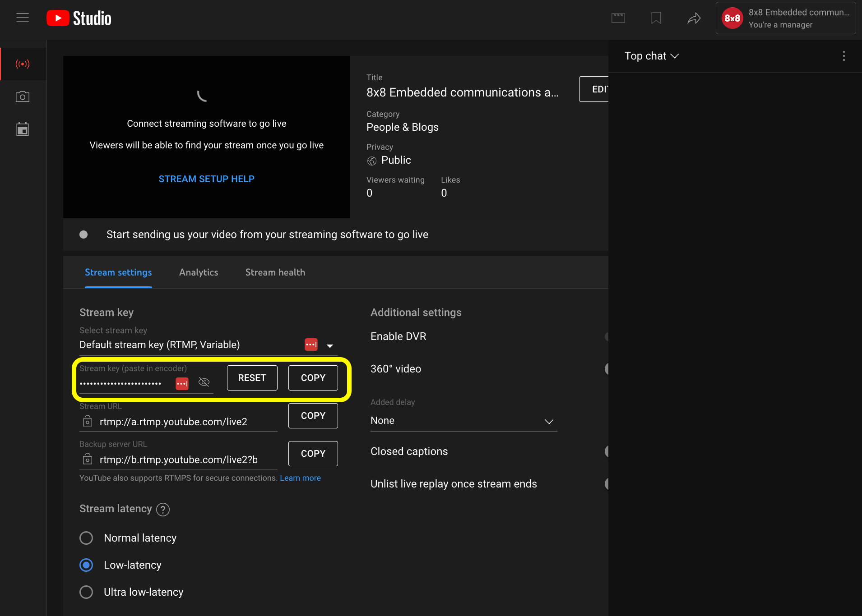Select Ultra low-latency radio button
862x616 pixels.
click(x=86, y=592)
